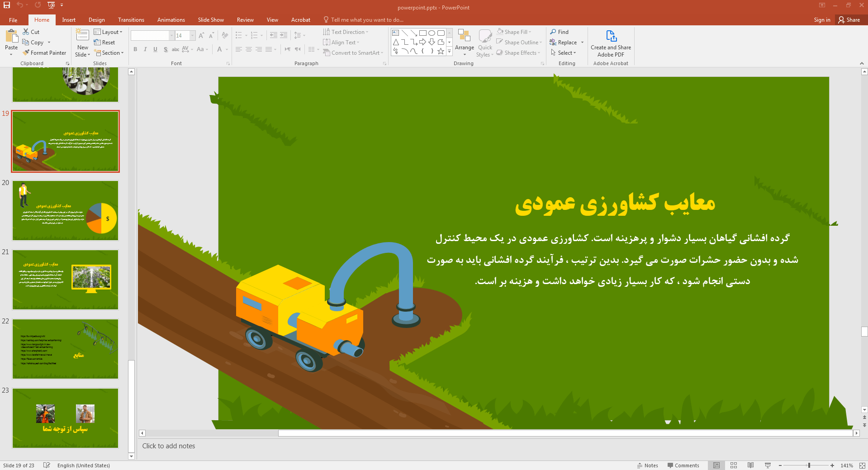
Task: Click the New Slide icon
Action: (x=82, y=36)
